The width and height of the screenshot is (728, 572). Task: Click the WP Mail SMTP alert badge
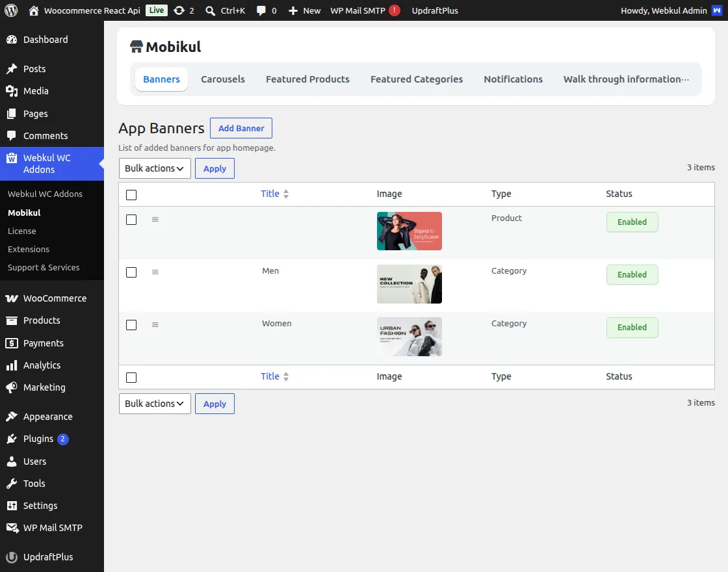[395, 10]
